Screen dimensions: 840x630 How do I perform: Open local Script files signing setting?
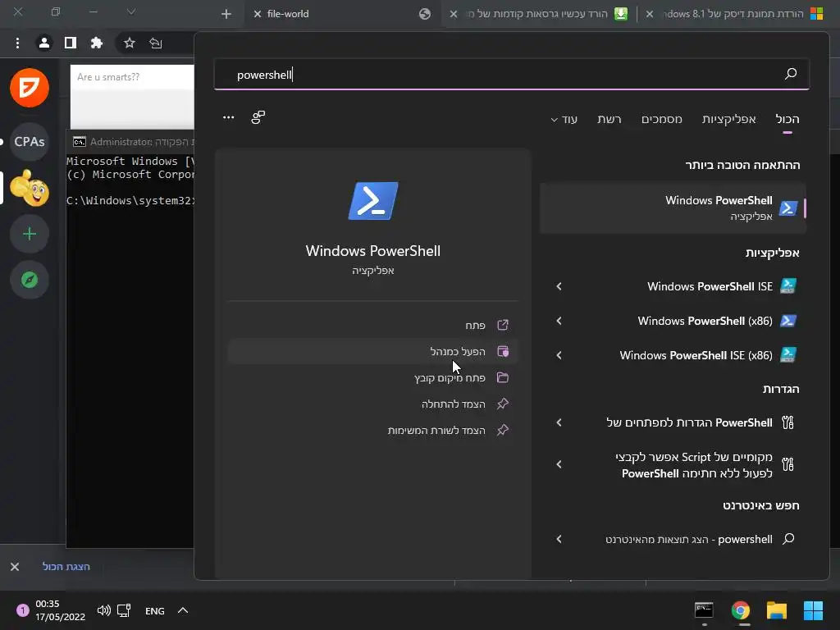(694, 465)
